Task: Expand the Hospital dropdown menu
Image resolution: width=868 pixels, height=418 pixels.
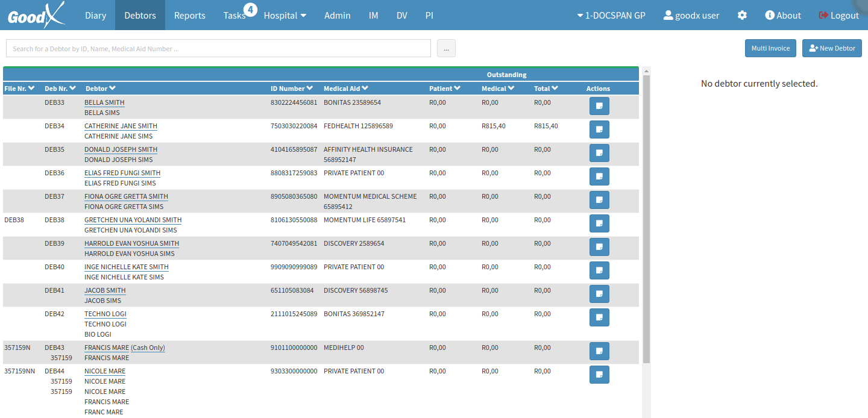Action: point(285,15)
